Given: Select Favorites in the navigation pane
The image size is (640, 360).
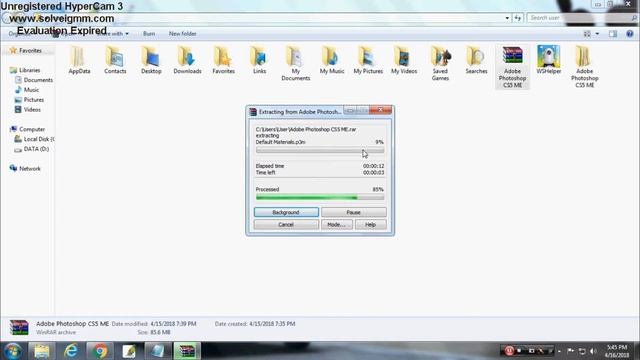Looking at the screenshot, I should click(30, 51).
